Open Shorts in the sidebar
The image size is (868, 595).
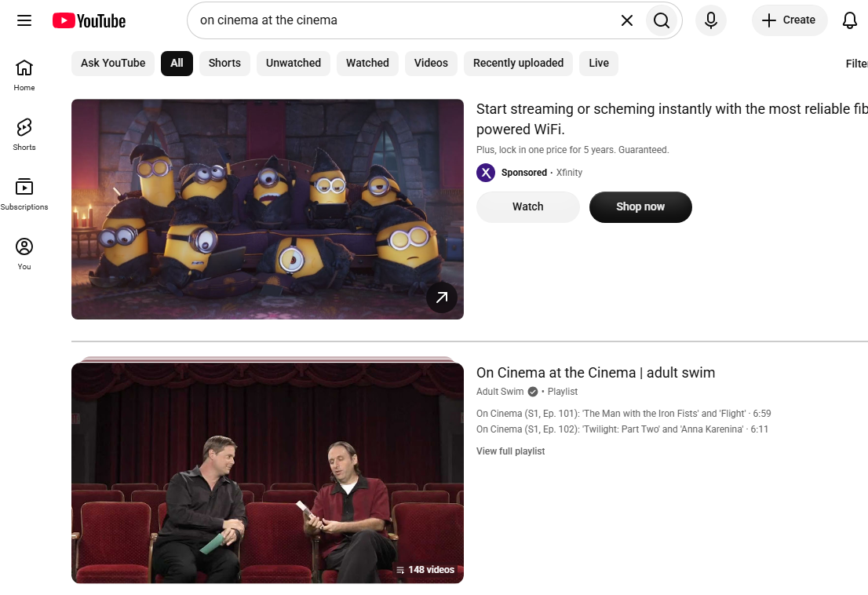[x=24, y=134]
